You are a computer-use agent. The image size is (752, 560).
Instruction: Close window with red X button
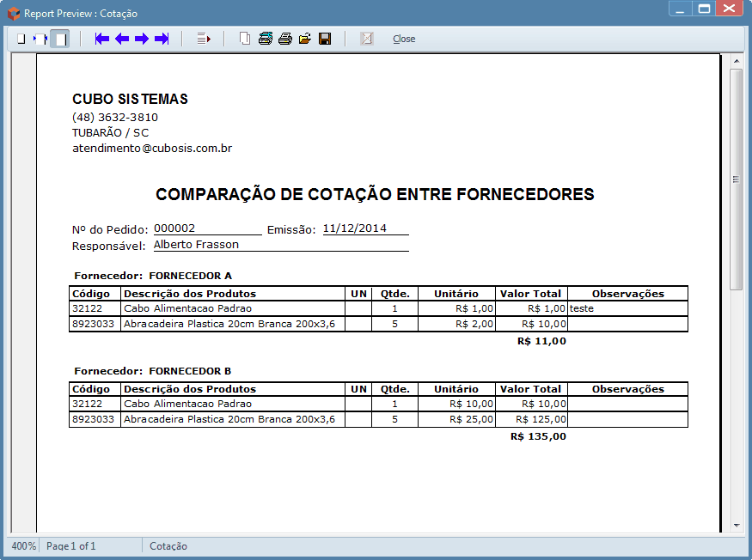tap(730, 8)
